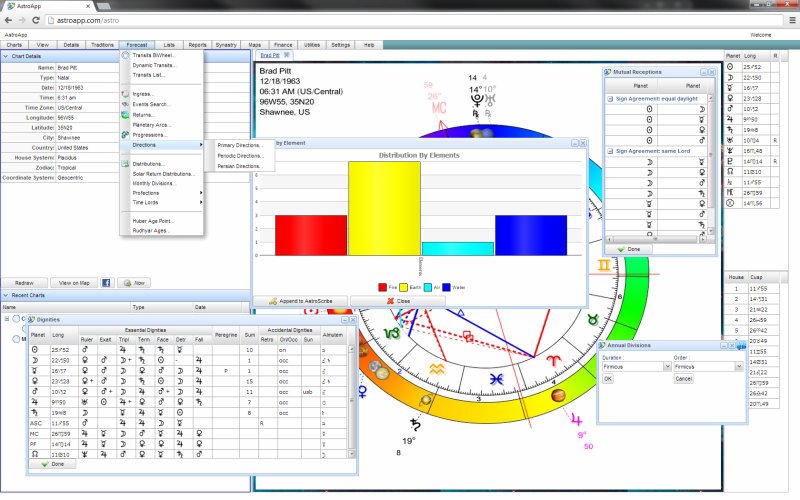
Task: Open the Order dropdown in Annual Divisions
Action: (738, 367)
